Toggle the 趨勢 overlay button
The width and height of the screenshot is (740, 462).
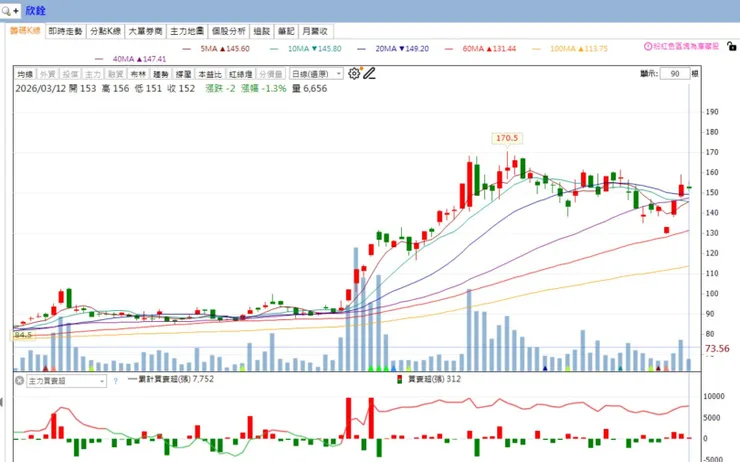(x=161, y=74)
